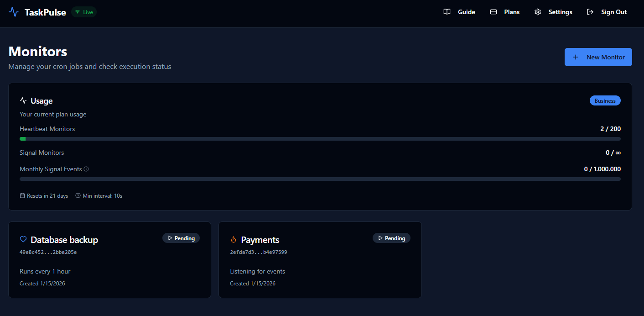
Task: Toggle the Live status indicator badge
Action: 83,12
